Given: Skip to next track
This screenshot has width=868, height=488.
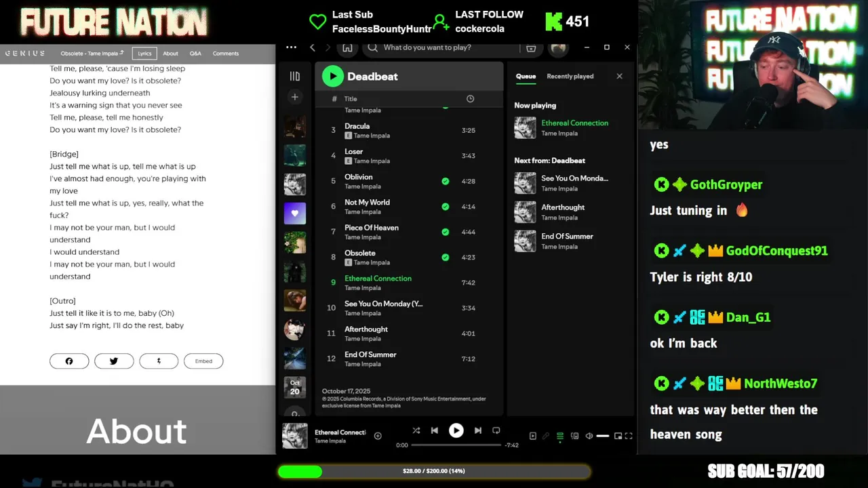Looking at the screenshot, I should click(x=477, y=430).
